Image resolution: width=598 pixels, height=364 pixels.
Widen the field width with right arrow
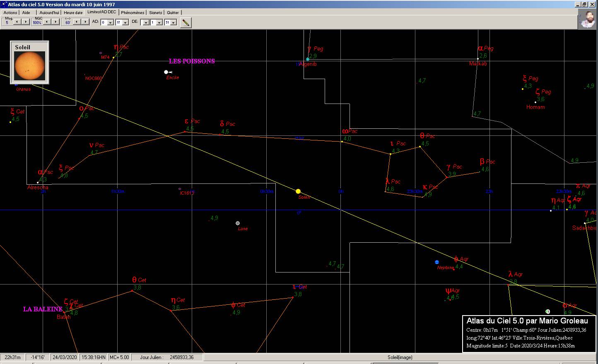click(85, 22)
